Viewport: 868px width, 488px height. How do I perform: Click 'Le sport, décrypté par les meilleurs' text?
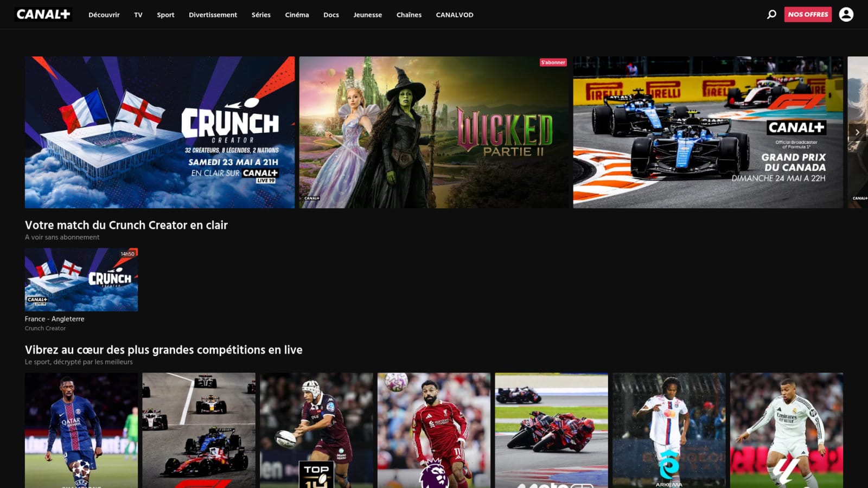79,362
